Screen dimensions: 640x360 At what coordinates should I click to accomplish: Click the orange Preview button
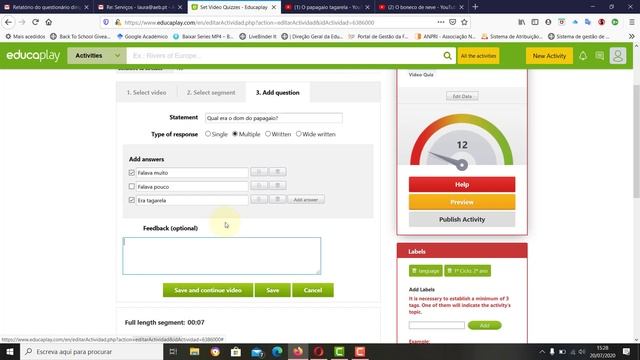pos(462,202)
